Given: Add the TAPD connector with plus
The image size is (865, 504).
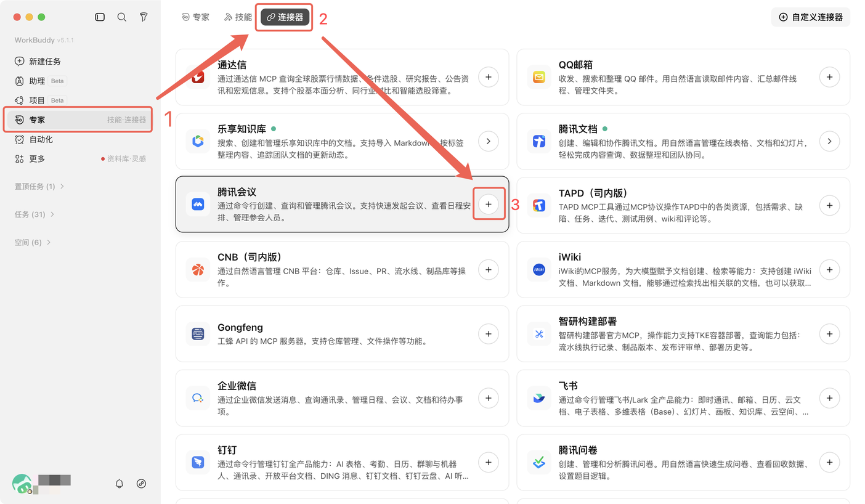Looking at the screenshot, I should pos(830,205).
